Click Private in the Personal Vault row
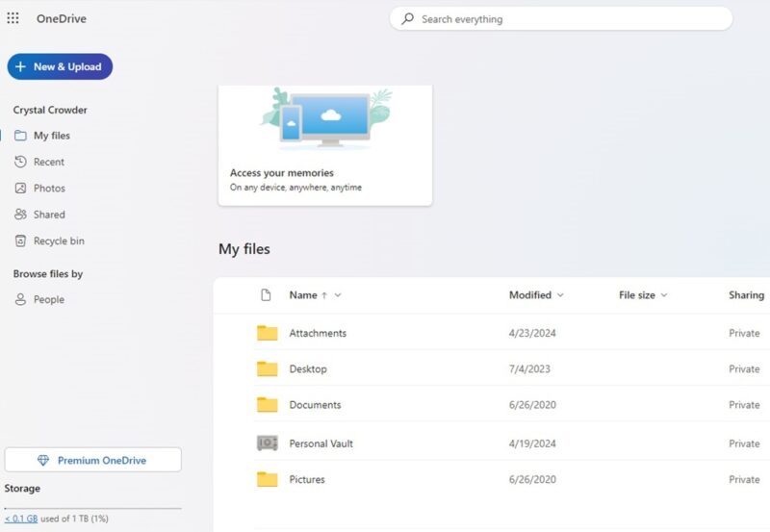Image resolution: width=770 pixels, height=532 pixels. (x=744, y=443)
